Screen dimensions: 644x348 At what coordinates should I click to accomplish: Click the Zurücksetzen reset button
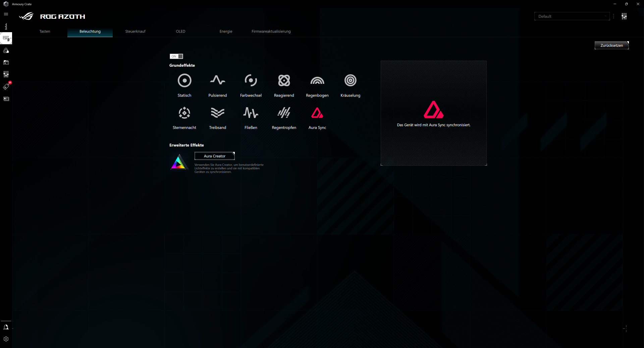coord(612,45)
